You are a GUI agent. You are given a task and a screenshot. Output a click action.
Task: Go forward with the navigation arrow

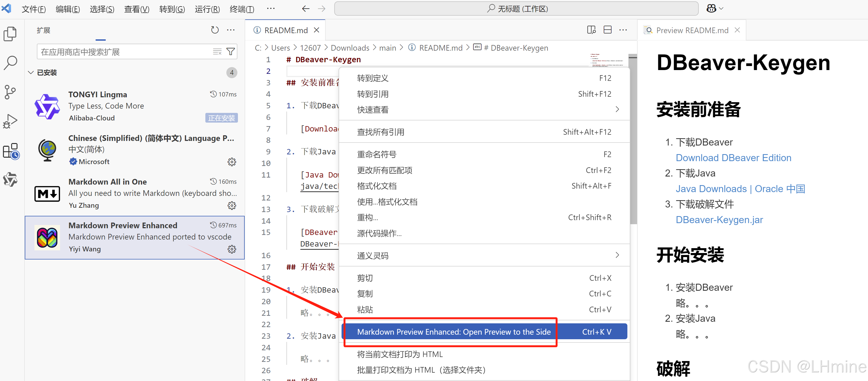pos(322,9)
